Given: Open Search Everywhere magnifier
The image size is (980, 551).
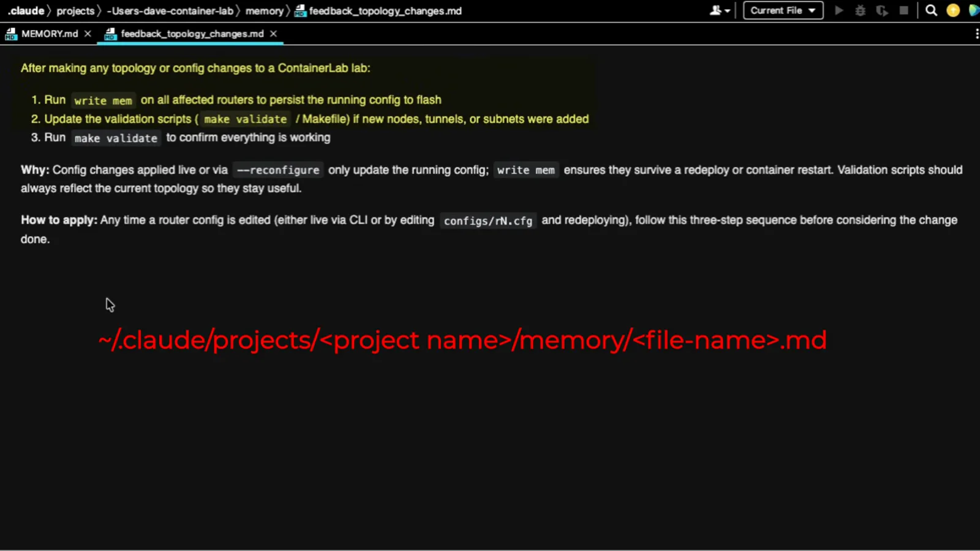Looking at the screenshot, I should point(931,10).
